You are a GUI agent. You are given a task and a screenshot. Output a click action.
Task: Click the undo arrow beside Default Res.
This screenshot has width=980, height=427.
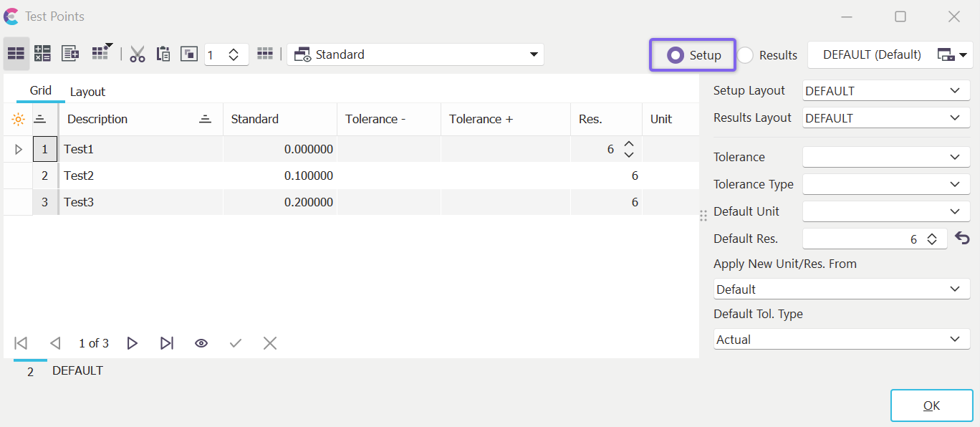click(962, 239)
